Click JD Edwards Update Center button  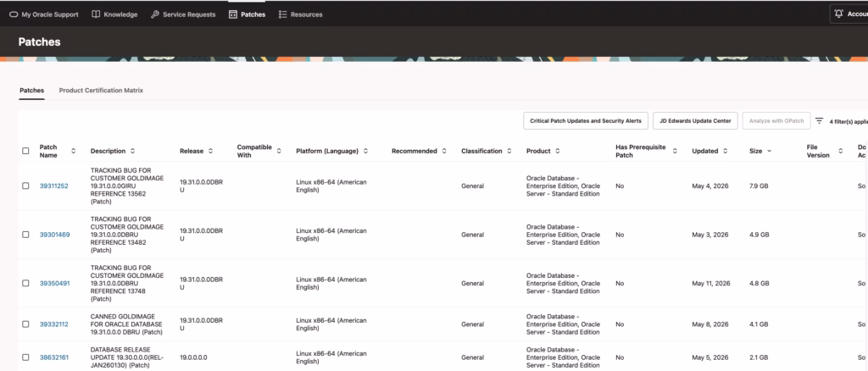click(695, 120)
